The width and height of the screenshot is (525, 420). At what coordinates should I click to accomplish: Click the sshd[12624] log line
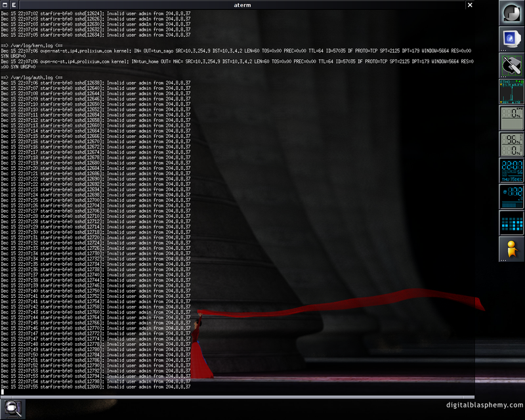(x=96, y=13)
